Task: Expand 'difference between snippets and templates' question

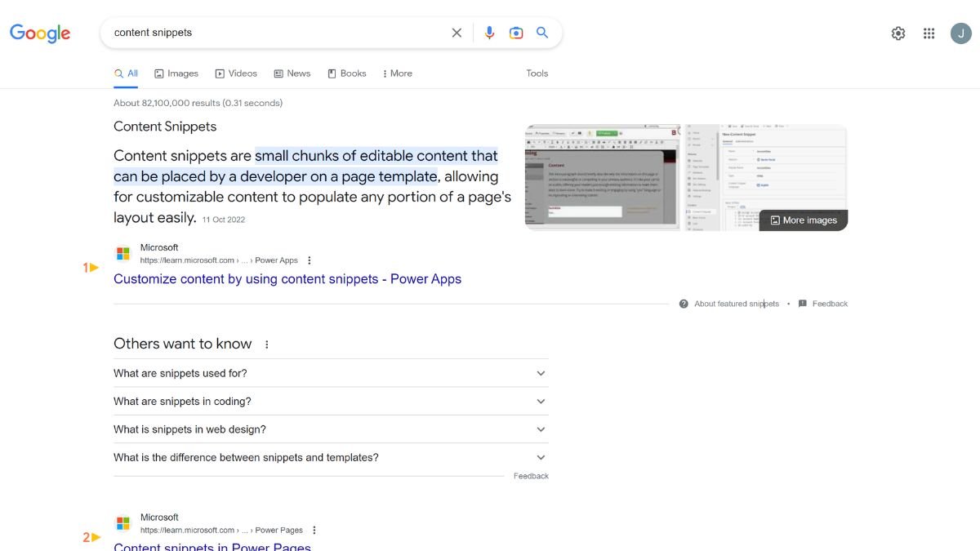Action: 331,457
